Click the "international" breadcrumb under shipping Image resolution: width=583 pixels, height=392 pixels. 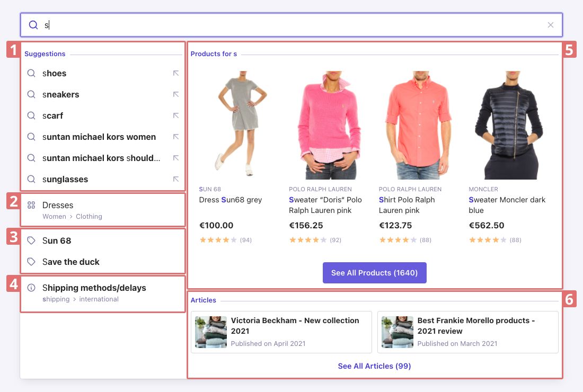[99, 299]
